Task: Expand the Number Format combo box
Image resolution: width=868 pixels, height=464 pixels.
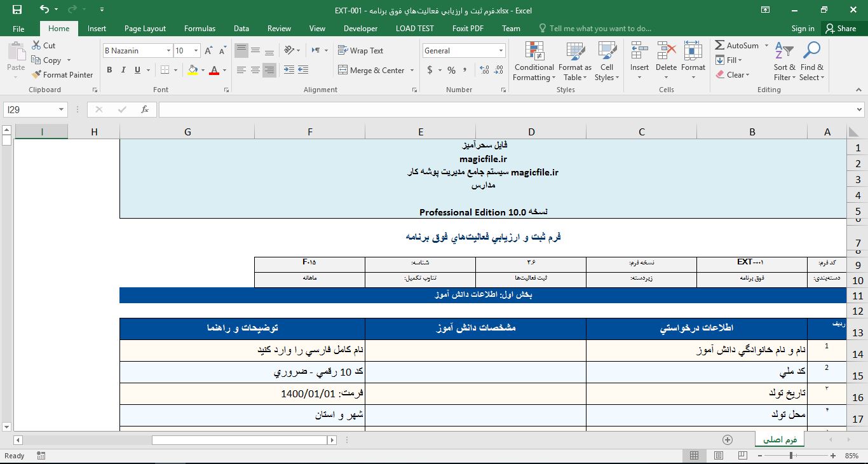Action: [501, 50]
